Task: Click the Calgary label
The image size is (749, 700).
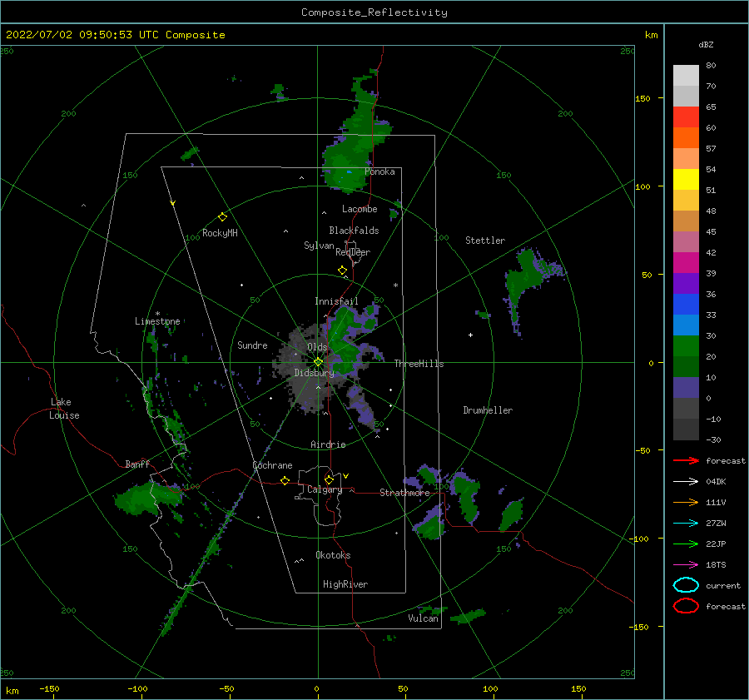Action: click(x=325, y=489)
